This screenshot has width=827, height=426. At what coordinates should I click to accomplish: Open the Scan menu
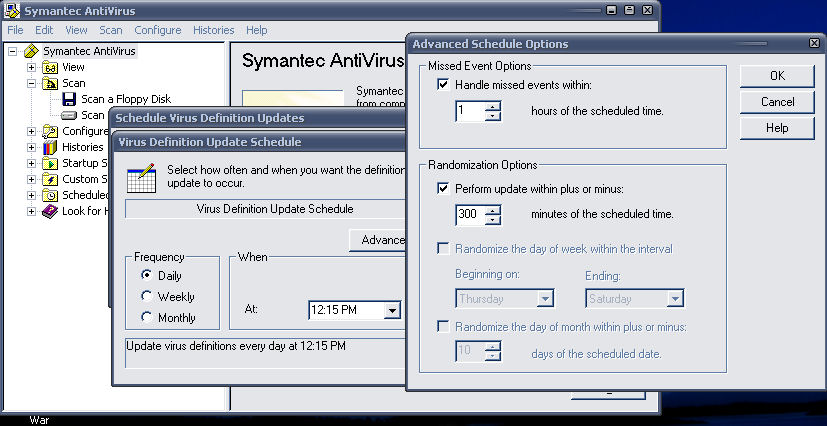[x=111, y=30]
